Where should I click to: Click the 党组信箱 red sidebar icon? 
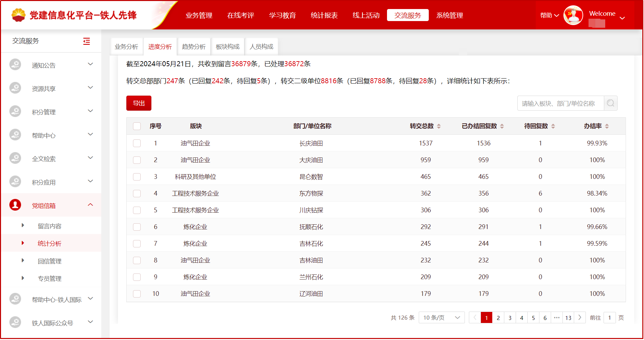coord(15,205)
